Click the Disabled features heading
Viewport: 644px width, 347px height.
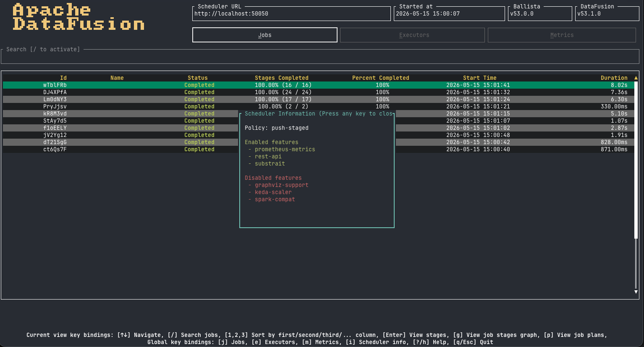tap(273, 178)
